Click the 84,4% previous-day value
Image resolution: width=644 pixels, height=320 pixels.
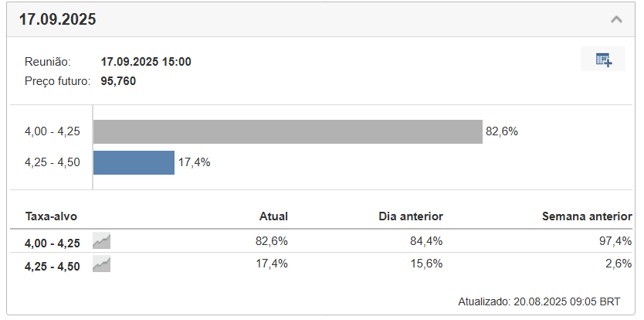tap(426, 241)
